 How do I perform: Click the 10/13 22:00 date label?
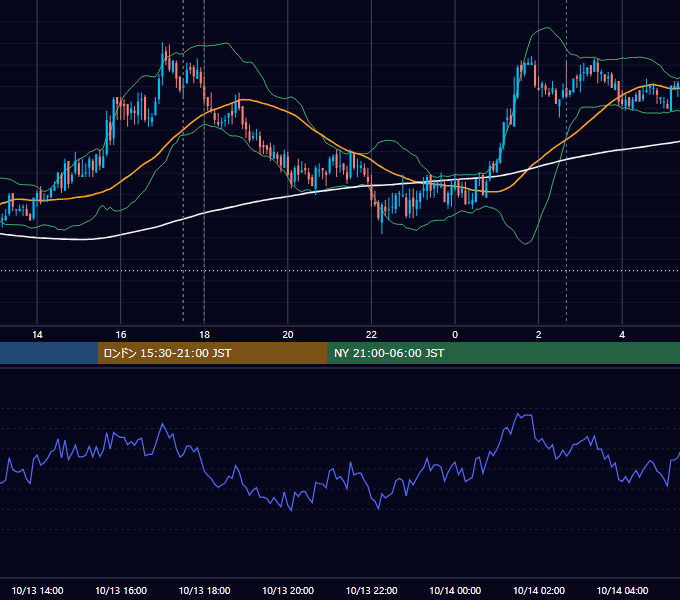pos(371,590)
